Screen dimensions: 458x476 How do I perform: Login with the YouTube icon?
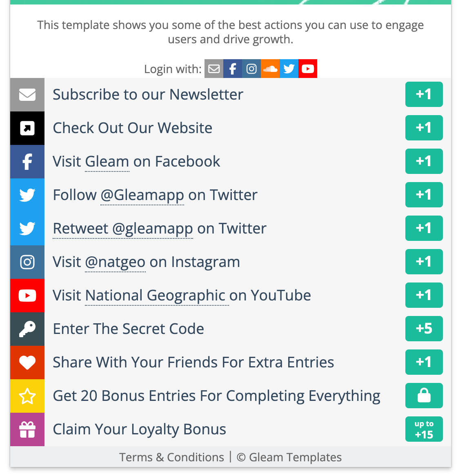pos(308,69)
